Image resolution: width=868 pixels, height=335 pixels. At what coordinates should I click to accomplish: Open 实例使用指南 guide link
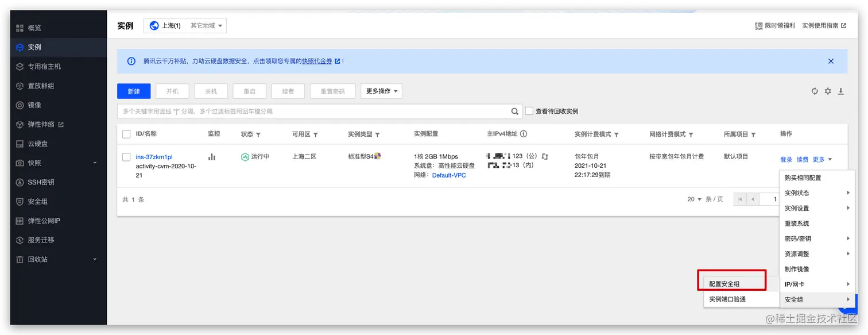pyautogui.click(x=824, y=26)
